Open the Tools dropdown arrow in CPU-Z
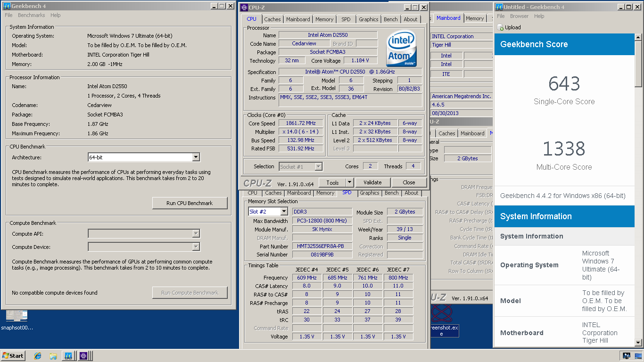The width and height of the screenshot is (644, 362). 349,182
